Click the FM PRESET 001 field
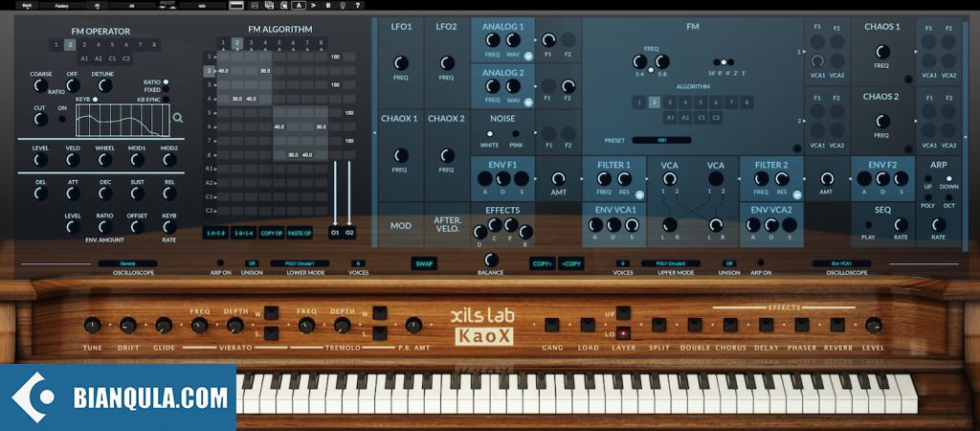This screenshot has width=980, height=431. coord(661,140)
